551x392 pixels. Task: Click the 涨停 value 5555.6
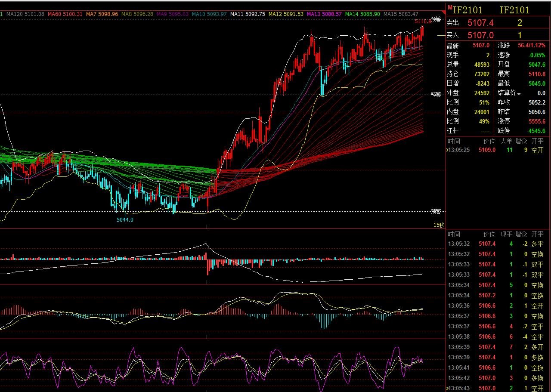point(537,121)
